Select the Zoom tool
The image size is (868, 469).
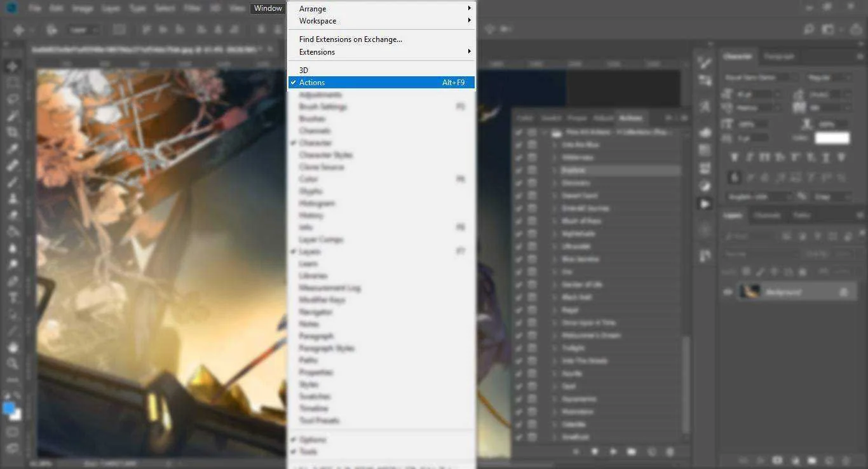12,364
